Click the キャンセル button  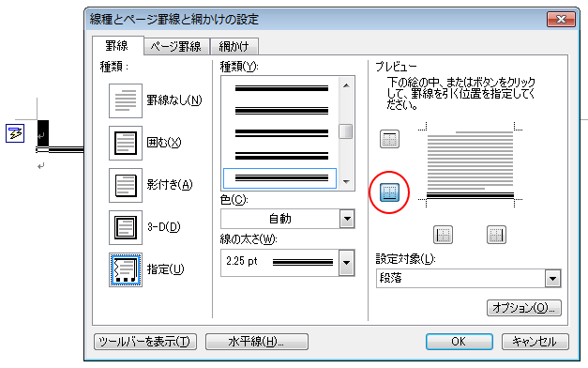coord(535,342)
